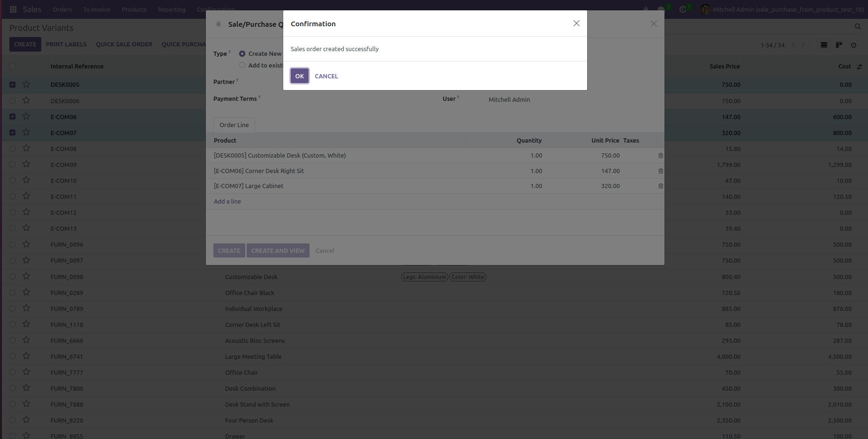Screen dimensions: 868x439
Task: Open the Orders menu
Action: 62,9
